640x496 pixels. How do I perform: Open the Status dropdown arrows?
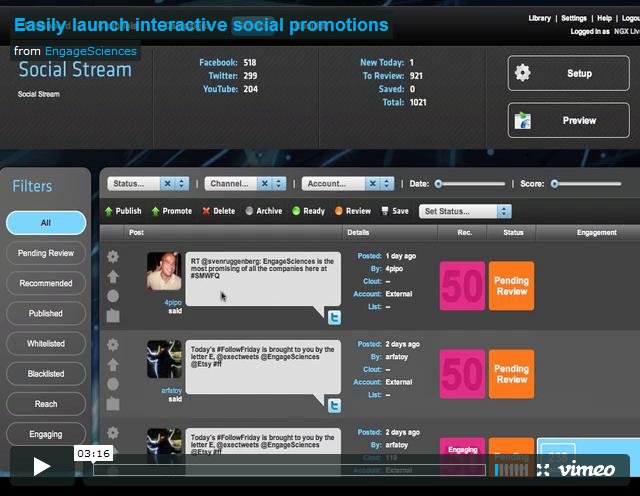point(182,184)
